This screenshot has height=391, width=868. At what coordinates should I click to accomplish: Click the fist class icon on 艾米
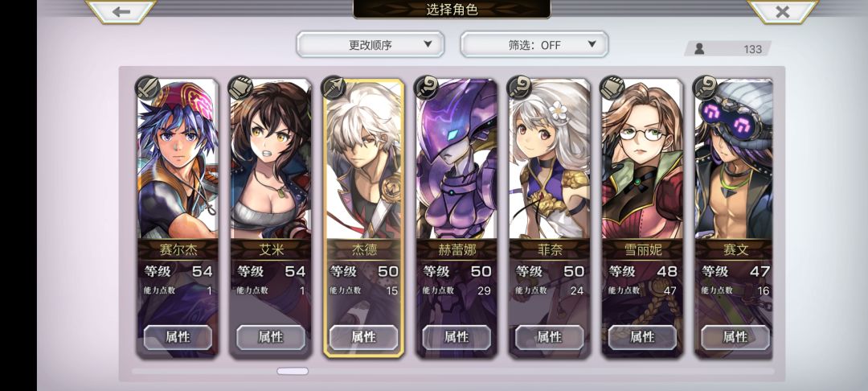(241, 88)
